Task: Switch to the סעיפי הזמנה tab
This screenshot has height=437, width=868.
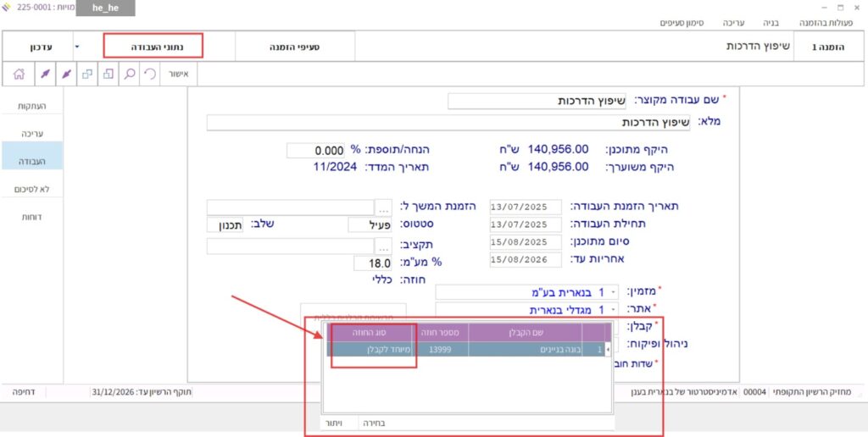Action: point(294,46)
